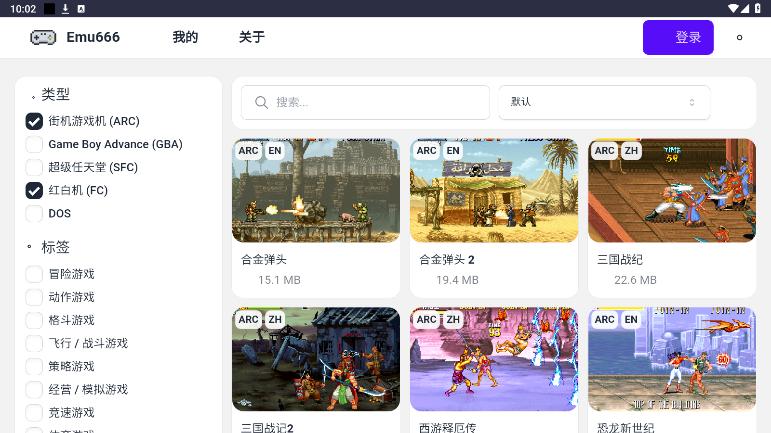The height and width of the screenshot is (433, 771).
Task: Click the Emu666 gamepad logo icon
Action: click(x=43, y=37)
